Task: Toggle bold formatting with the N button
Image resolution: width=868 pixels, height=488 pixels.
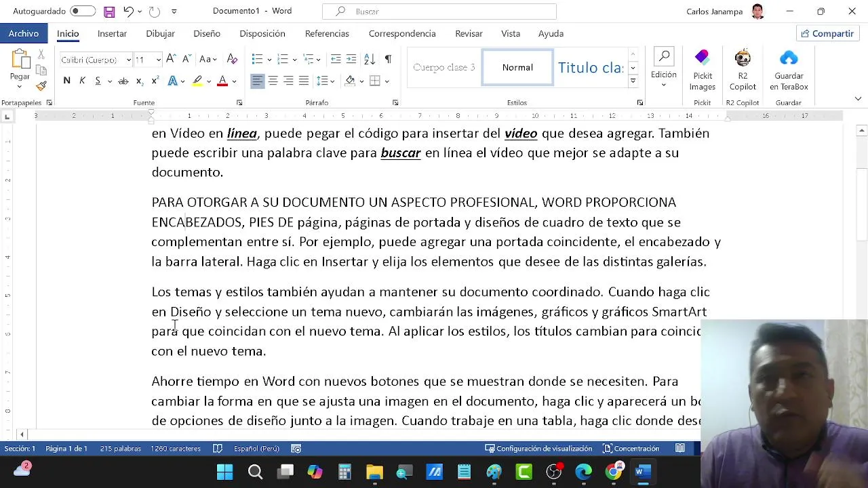Action: click(66, 81)
